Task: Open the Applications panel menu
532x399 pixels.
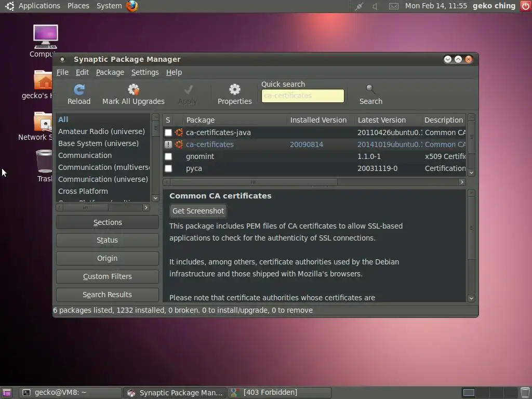Action: (x=39, y=6)
